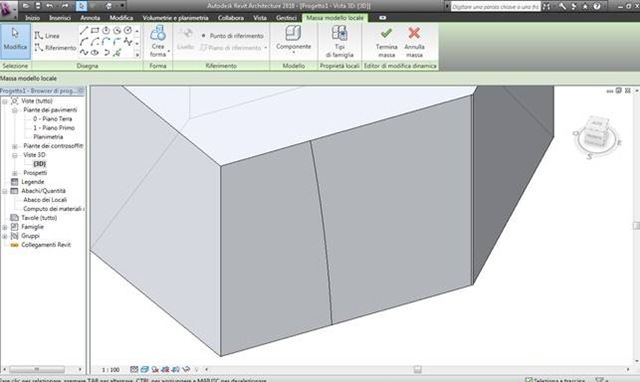Switch to the Inserisci ribbon tab
Image resolution: width=640 pixels, height=382 pixels.
click(60, 18)
